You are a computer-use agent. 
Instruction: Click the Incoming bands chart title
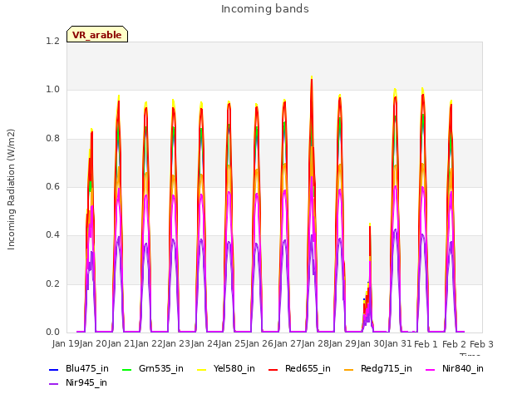tap(265, 9)
